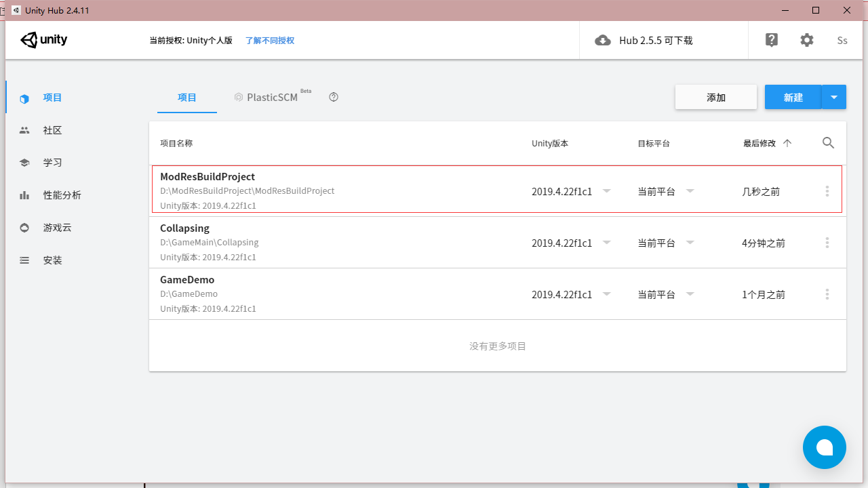The height and width of the screenshot is (488, 868).
Task: Toggle sort by last modified arrow
Action: [x=787, y=143]
